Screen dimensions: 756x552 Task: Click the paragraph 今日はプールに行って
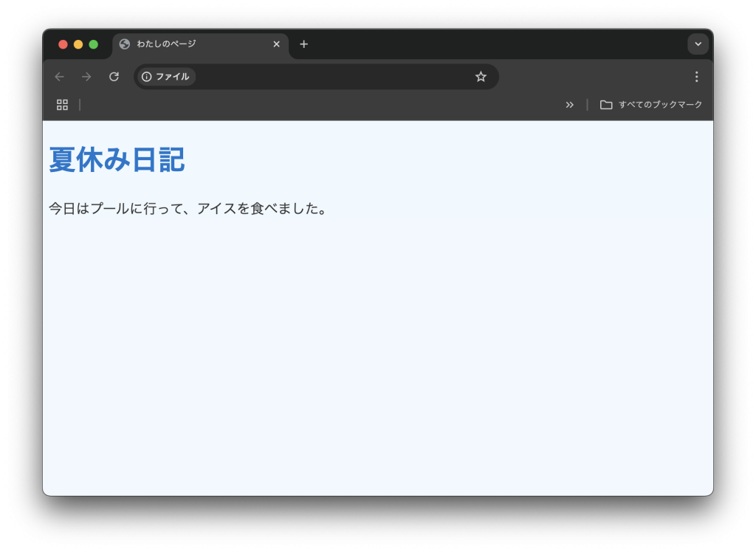[x=189, y=208]
